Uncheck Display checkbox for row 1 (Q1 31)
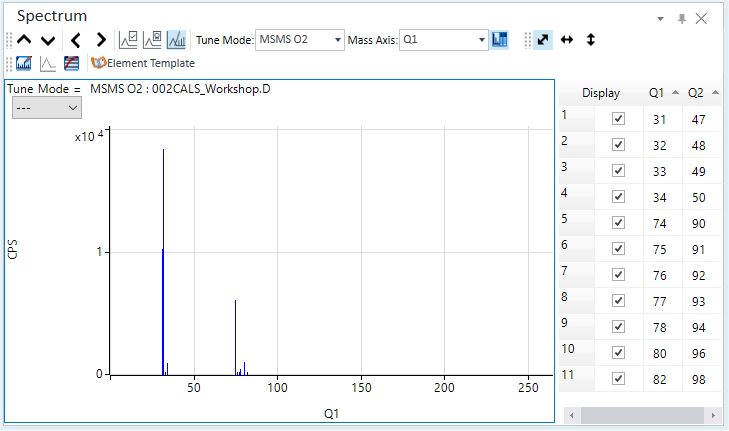 pos(618,119)
